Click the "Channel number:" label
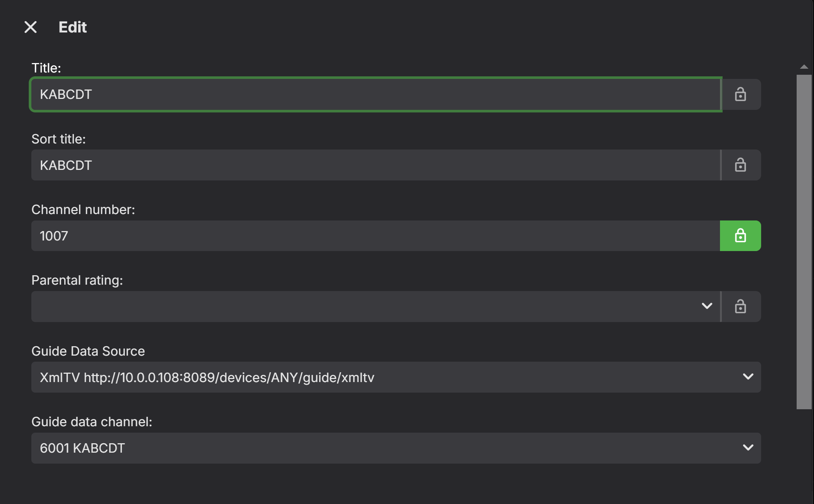Viewport: 814px width, 504px height. (x=83, y=210)
